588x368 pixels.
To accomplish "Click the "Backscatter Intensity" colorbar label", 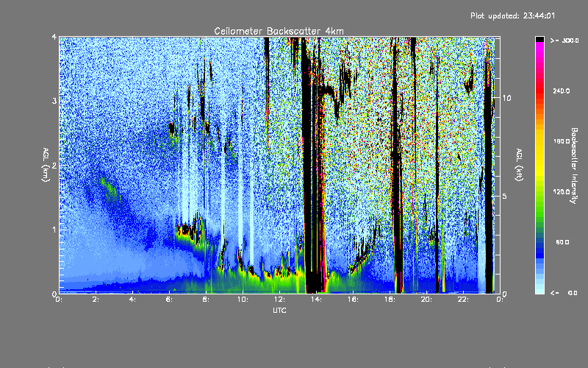I will (573, 166).
